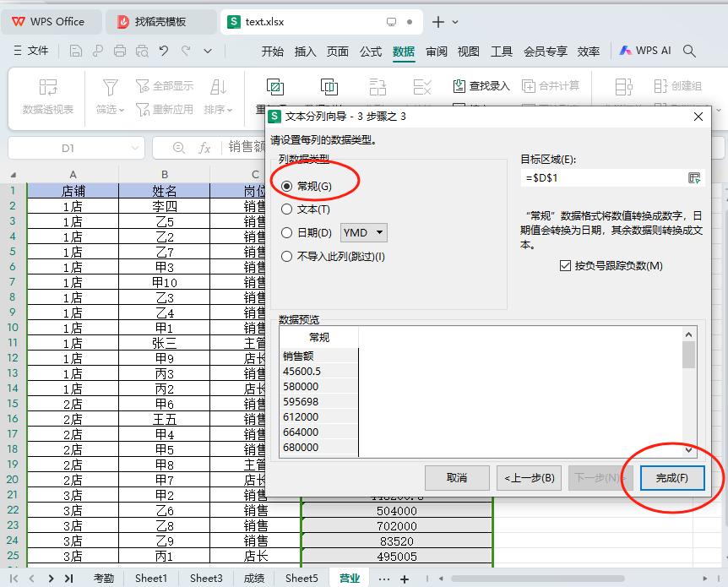Click 全部显示 show all
This screenshot has width=728, height=587.
tap(165, 86)
